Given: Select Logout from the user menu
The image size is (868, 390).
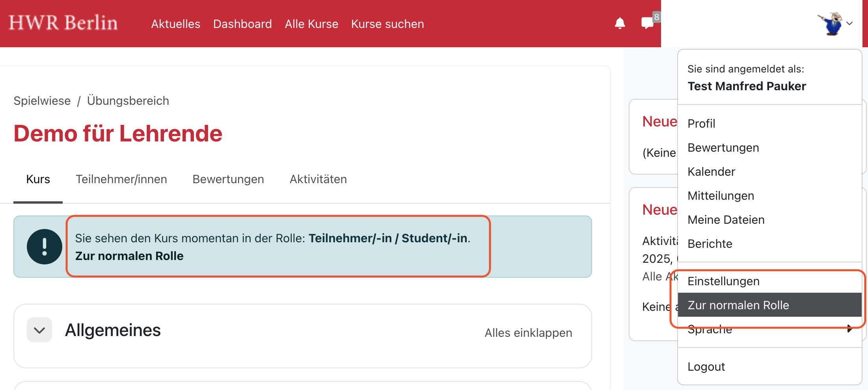Looking at the screenshot, I should click(x=706, y=366).
